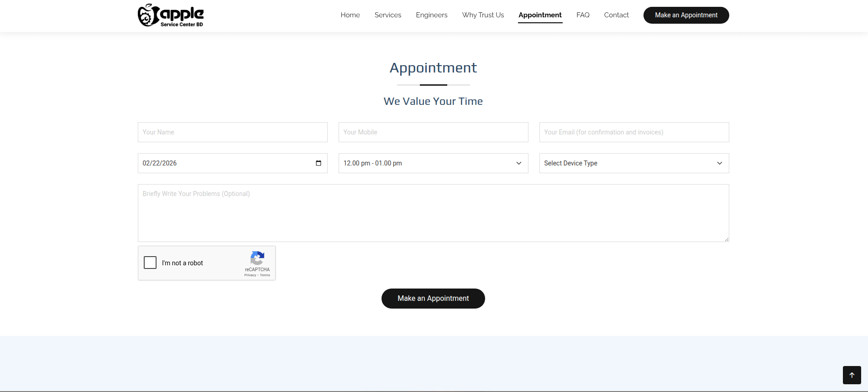Submit form with Make an Appointment button
The image size is (868, 392).
pos(433,299)
